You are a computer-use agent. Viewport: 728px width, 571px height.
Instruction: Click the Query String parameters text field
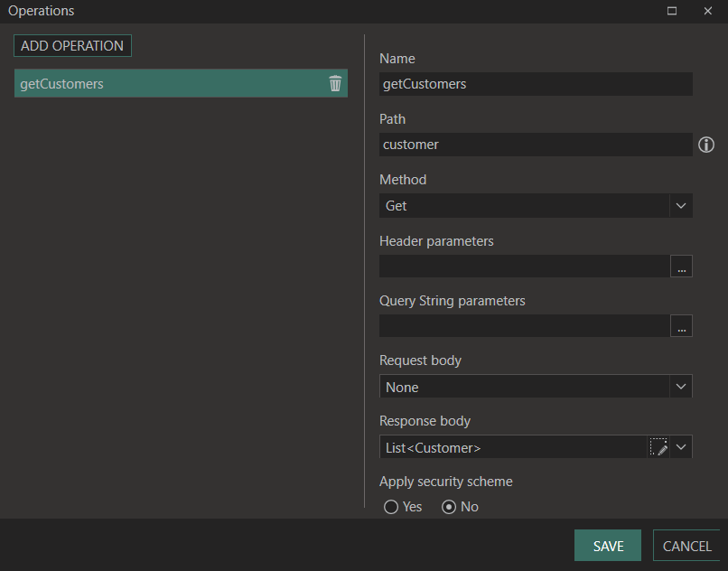(525, 325)
